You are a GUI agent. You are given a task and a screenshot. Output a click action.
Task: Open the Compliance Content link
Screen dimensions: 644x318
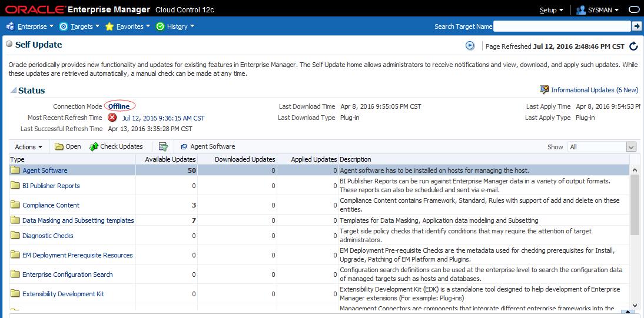click(x=51, y=205)
